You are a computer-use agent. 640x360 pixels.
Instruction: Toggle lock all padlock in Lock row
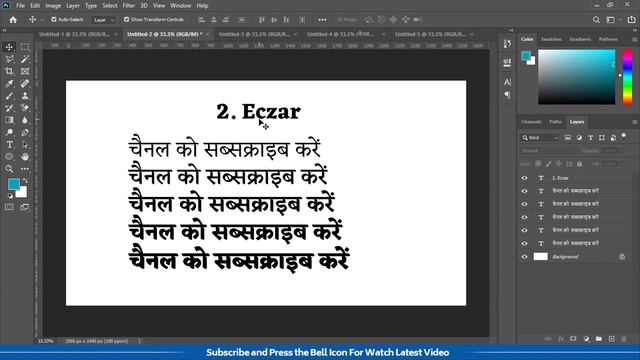pos(580,164)
